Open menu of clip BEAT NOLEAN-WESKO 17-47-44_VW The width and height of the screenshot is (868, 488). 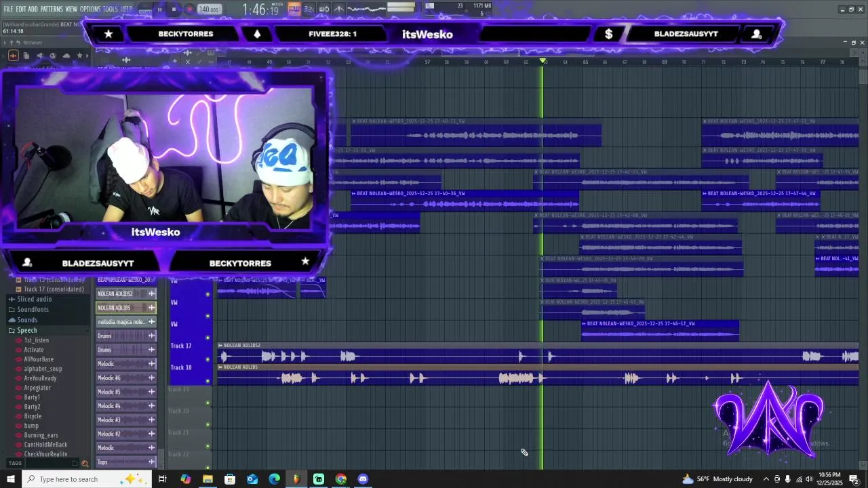pyautogui.click(x=705, y=194)
